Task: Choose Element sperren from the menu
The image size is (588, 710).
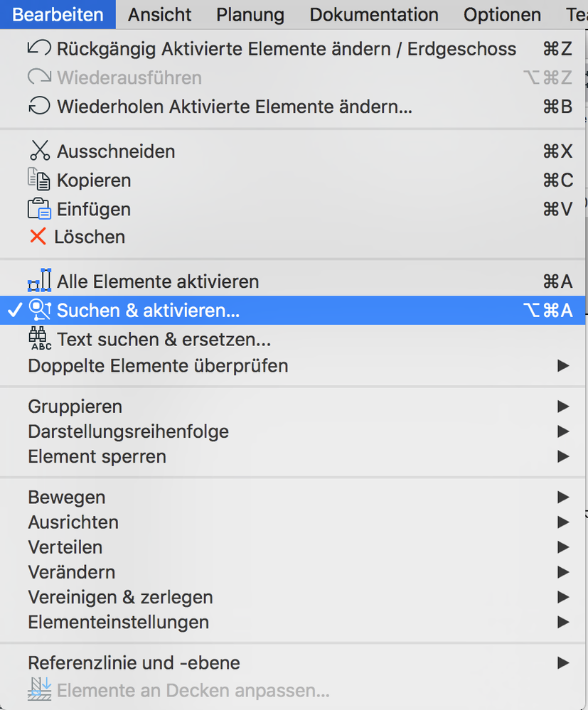Action: (97, 456)
